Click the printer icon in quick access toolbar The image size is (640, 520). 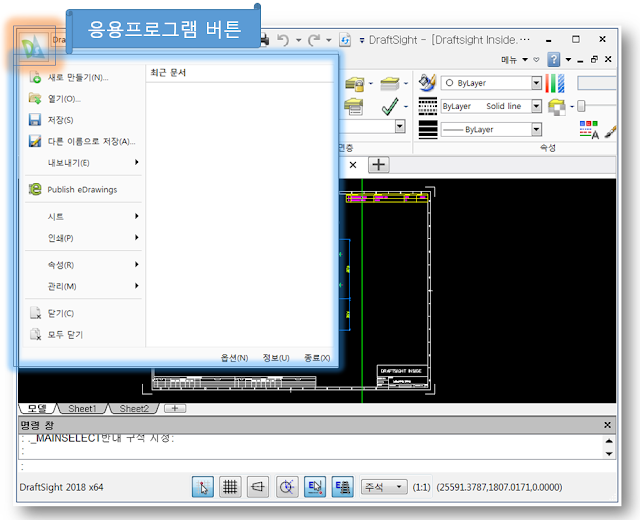264,40
